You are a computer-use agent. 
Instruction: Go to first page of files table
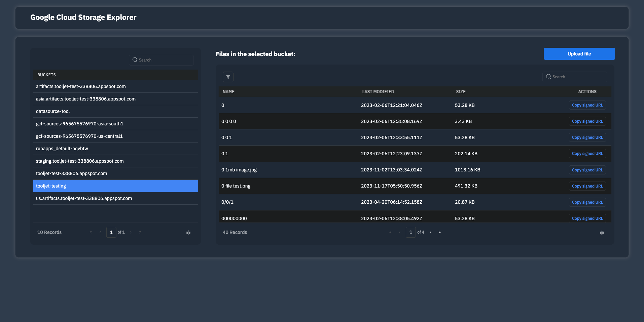[x=390, y=232]
